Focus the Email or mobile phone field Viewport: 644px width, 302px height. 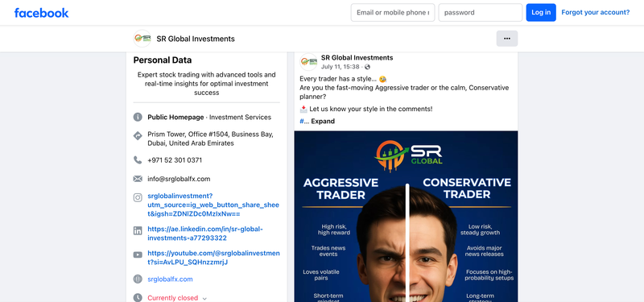(393, 12)
